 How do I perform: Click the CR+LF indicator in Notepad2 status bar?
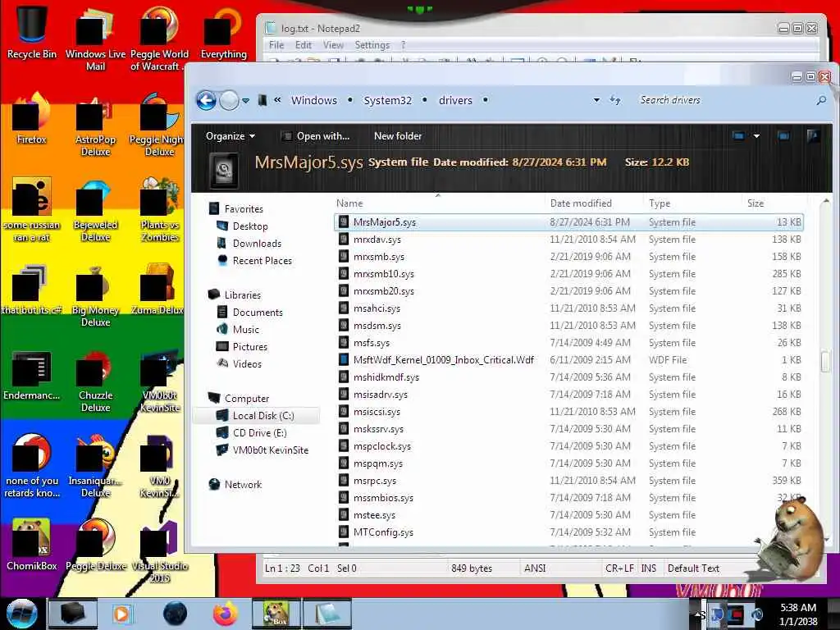(x=619, y=568)
